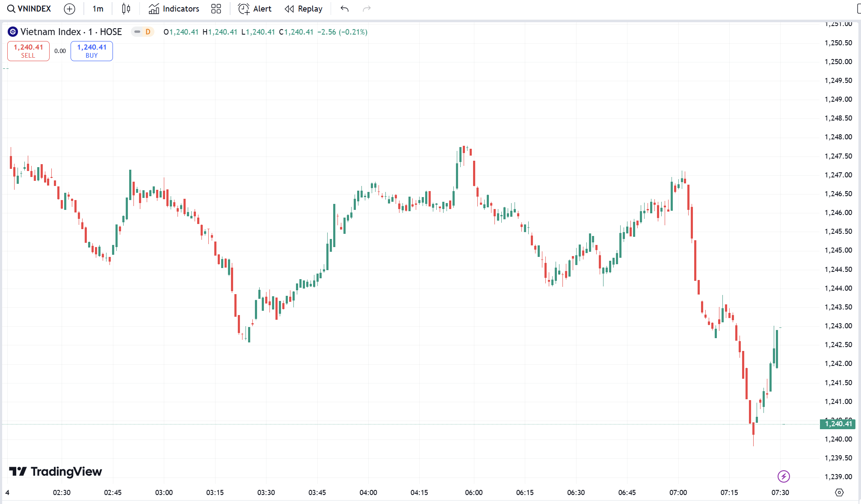Click the open value O1,240.41 in legend
861x504 pixels.
point(181,32)
